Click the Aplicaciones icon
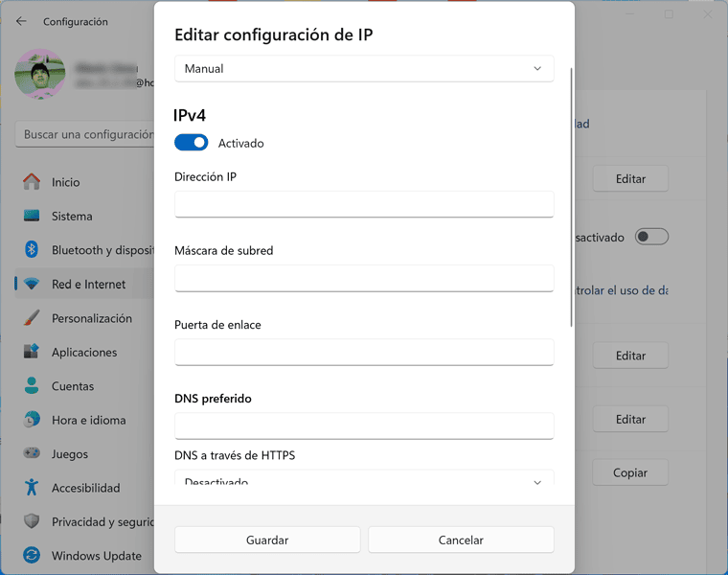This screenshot has width=728, height=575. 32,352
